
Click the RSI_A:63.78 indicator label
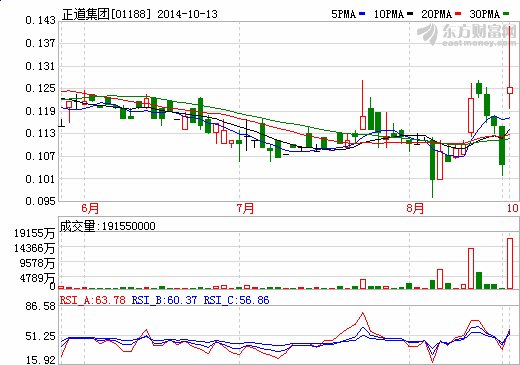(x=93, y=300)
